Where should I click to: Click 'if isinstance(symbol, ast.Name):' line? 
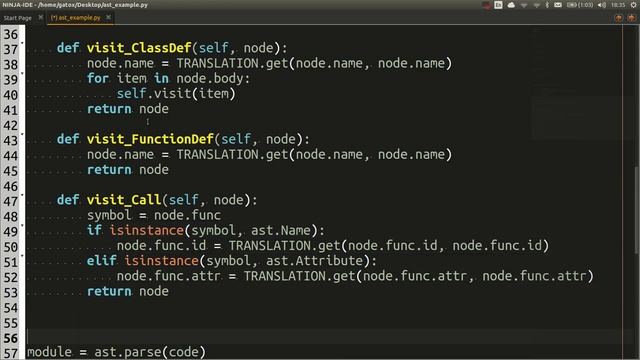click(x=206, y=231)
